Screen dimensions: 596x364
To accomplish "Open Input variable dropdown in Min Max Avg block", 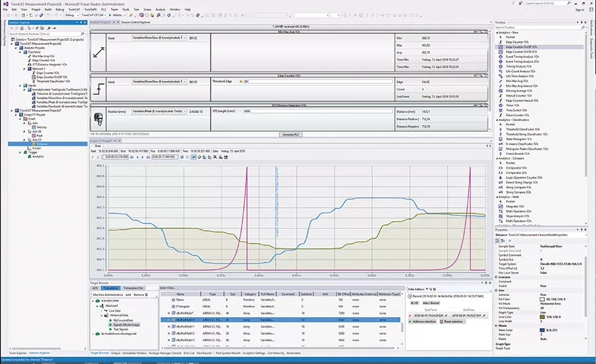I will (159, 38).
